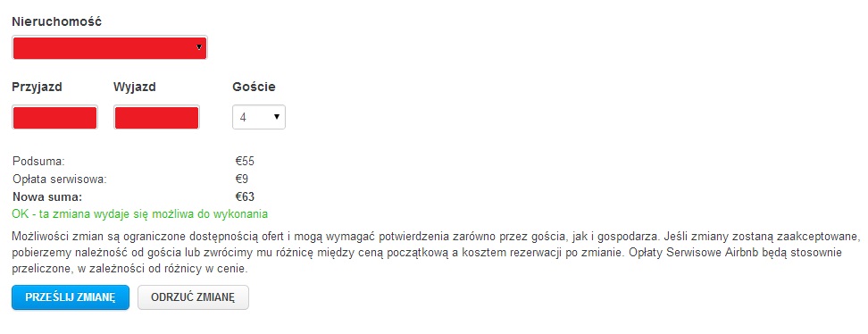Click the arrow on the Nieruchomość select
The width and height of the screenshot is (868, 334).
click(x=199, y=47)
